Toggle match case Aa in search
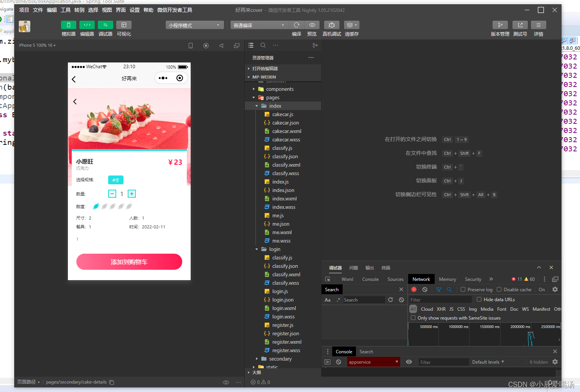Screen dimensions: 580x392 (328, 300)
